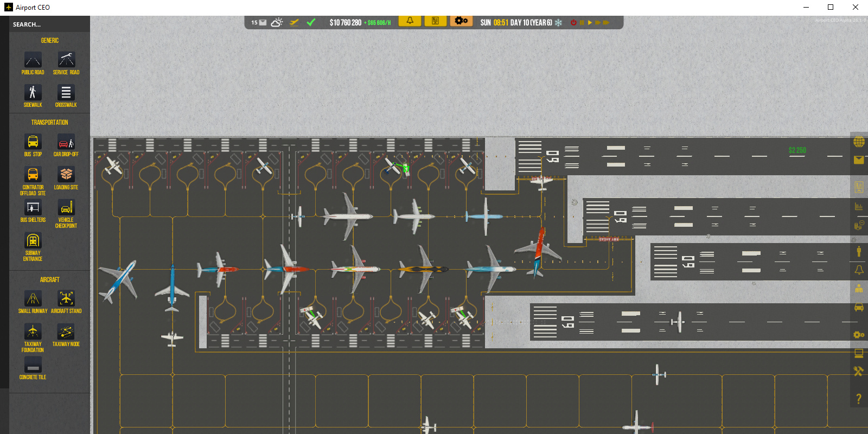Open the globe panel in right sidebar
This screenshot has width=868, height=434.
(859, 142)
